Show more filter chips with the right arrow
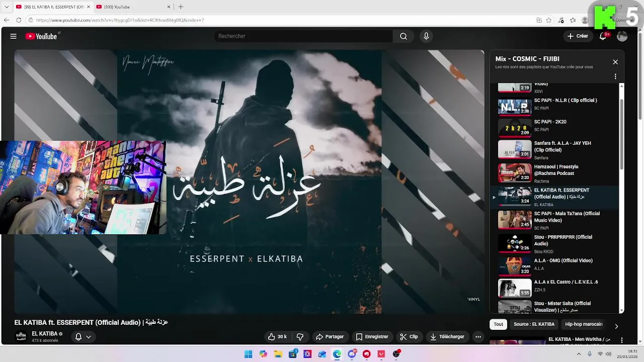The image size is (644, 362). 616,326
